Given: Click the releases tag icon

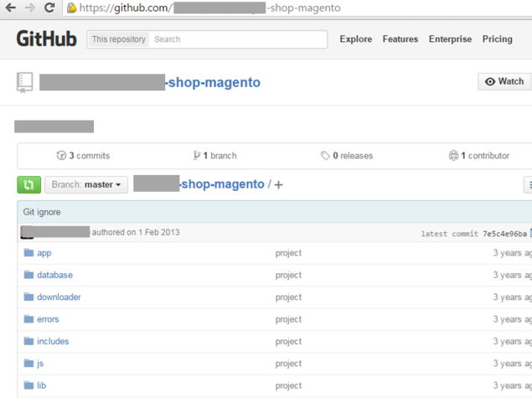Looking at the screenshot, I should tap(325, 156).
